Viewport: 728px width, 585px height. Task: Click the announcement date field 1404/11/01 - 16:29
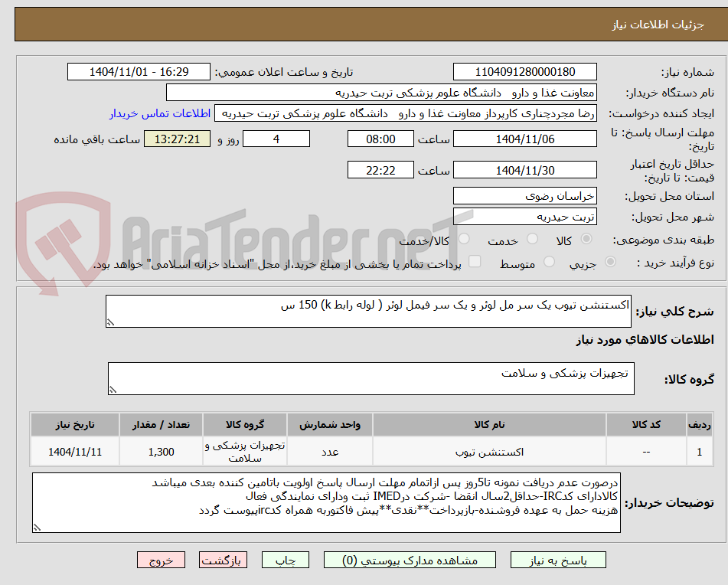pyautogui.click(x=139, y=72)
